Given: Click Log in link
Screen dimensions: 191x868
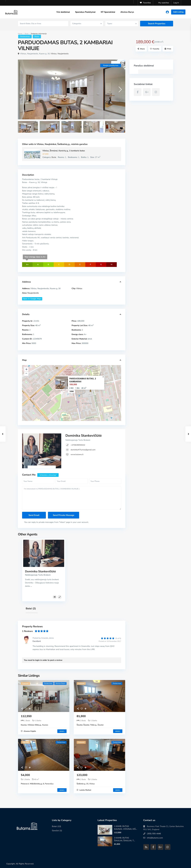Looking at the screenshot, I should [x=176, y=3].
